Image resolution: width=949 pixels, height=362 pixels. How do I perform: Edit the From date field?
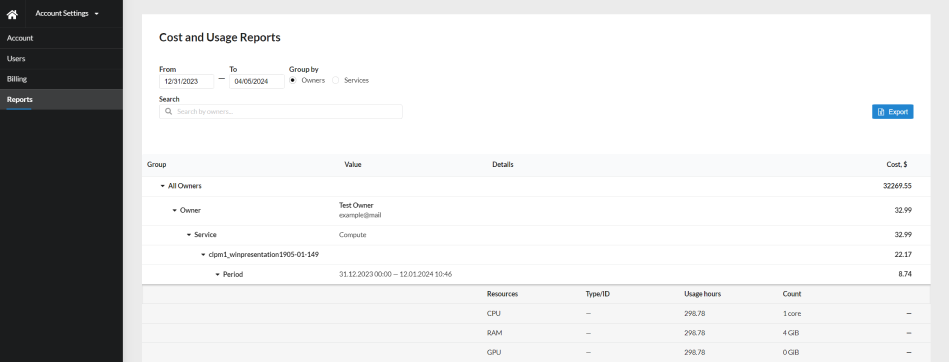[x=186, y=81]
